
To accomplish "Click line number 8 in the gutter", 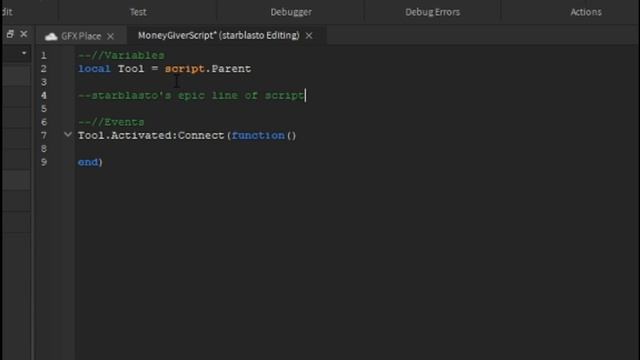I will tap(44, 149).
